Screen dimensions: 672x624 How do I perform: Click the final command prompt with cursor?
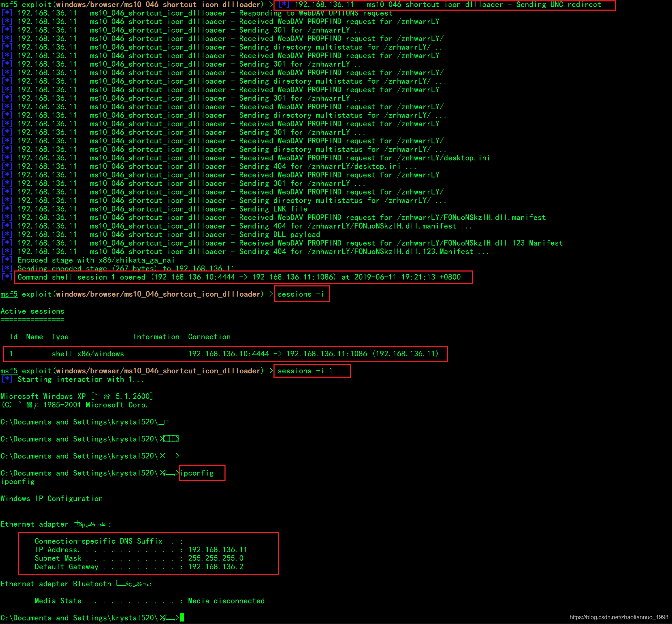pos(92,618)
